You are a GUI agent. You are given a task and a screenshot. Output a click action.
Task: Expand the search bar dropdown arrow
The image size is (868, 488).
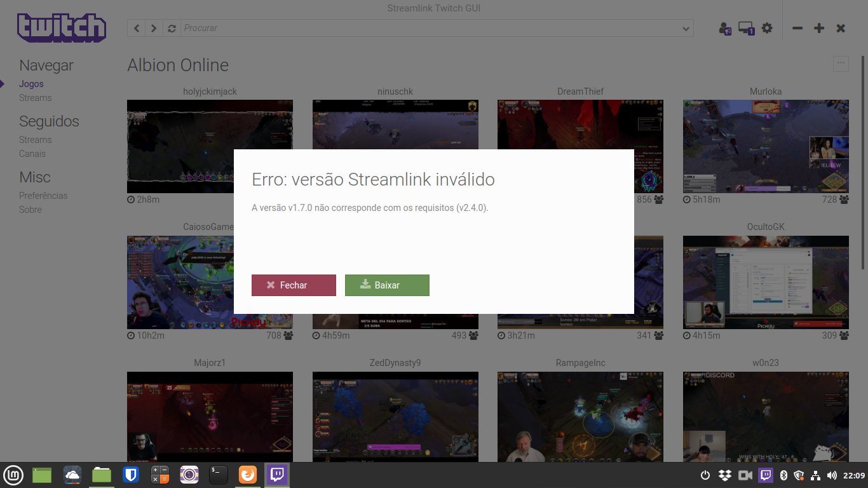pyautogui.click(x=686, y=28)
